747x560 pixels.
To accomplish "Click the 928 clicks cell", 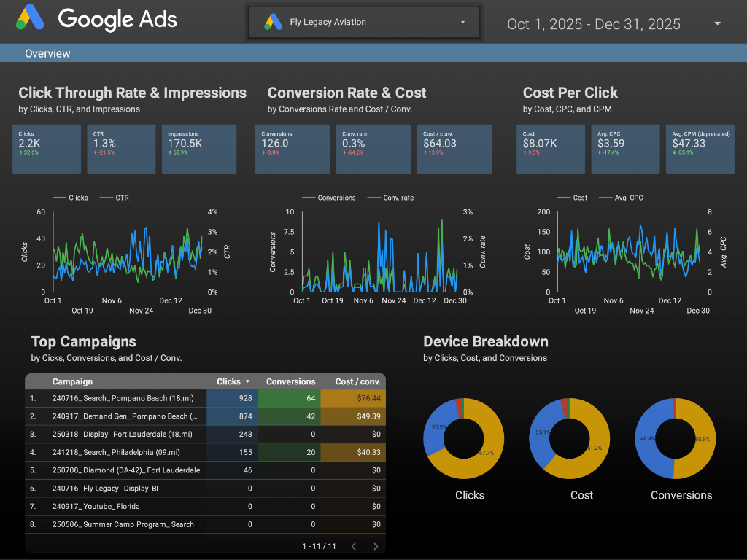I will pyautogui.click(x=232, y=398).
